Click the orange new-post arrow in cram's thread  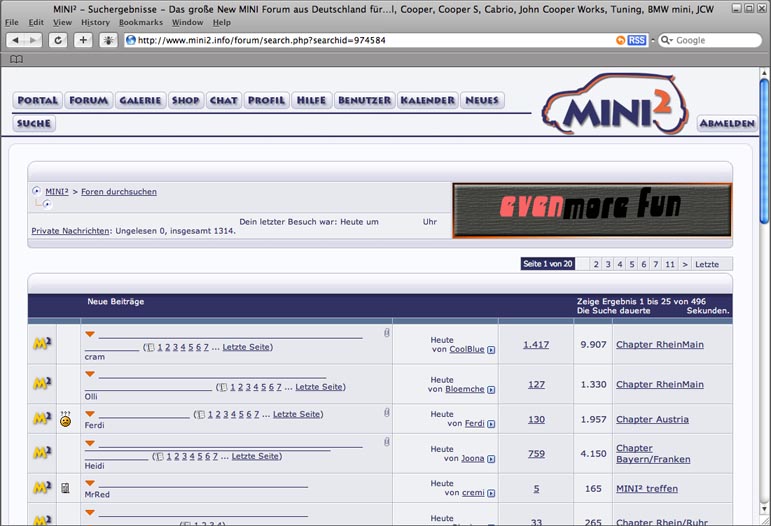90,333
